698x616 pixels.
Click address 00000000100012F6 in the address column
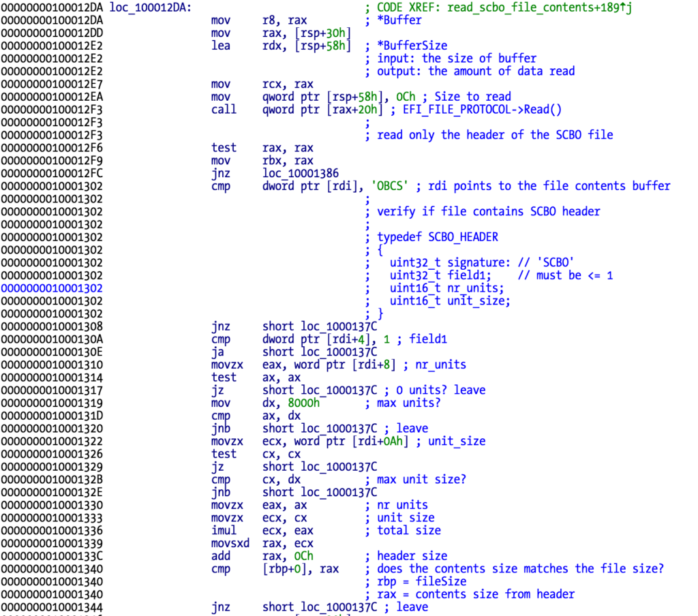coord(55,147)
